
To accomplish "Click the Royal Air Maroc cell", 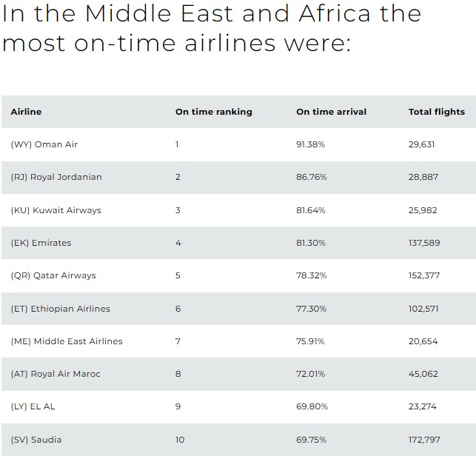I will [56, 374].
